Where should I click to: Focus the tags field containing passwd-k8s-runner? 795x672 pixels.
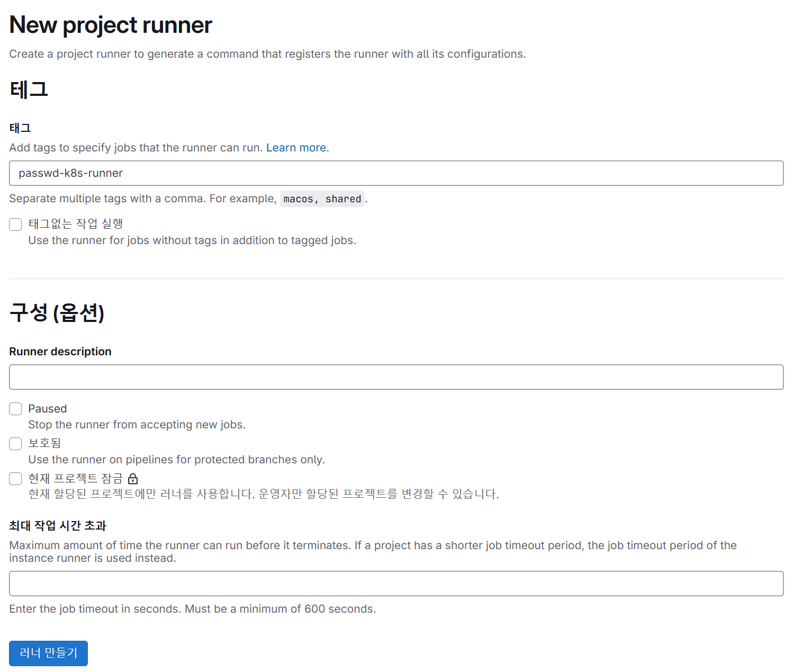396,173
